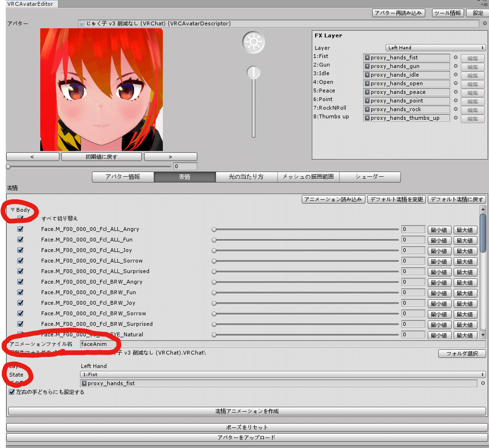The width and height of the screenshot is (489, 448).
Task: Click animation clip icon of proxy_hands_peace
Action: point(367,92)
